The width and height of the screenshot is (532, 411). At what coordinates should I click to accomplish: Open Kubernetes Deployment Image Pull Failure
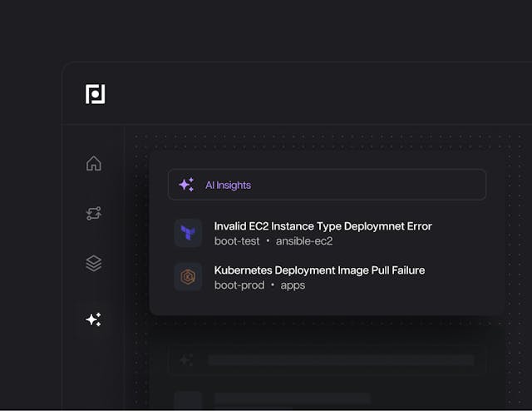click(319, 270)
